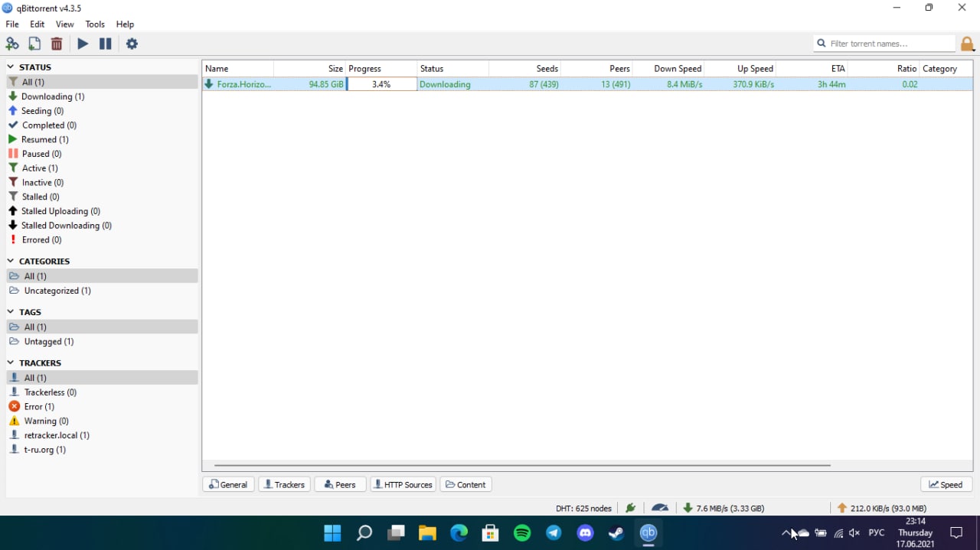Switch to the Trackers tab

point(285,484)
